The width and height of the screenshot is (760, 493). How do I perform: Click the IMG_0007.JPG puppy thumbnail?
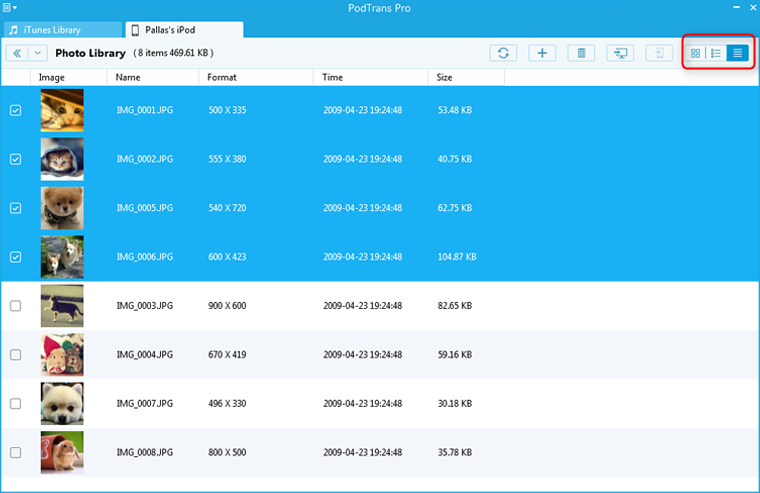coord(62,403)
